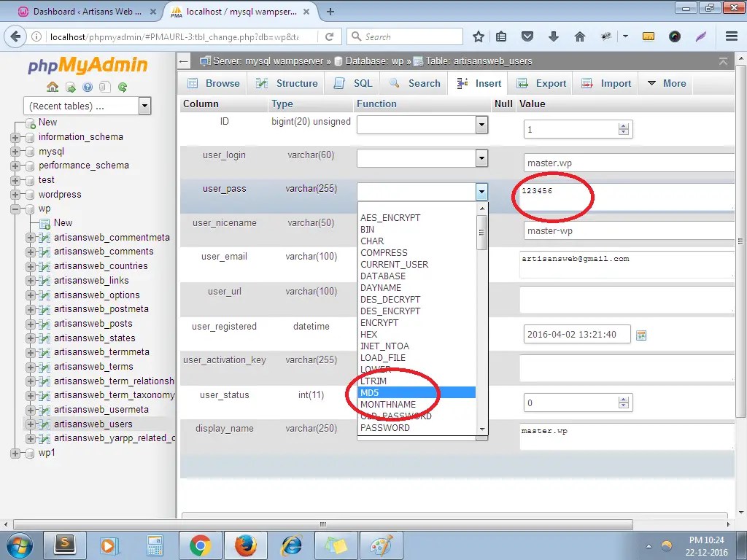Select DES_ENCRYPT in the function list
Screen dimensions: 747x560
point(417,311)
